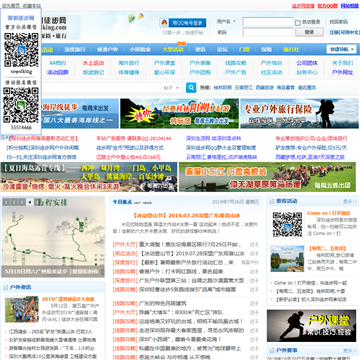Viewport: 360px width, 360px height.
Task: Click the 西藏旅游 hot search word
Action: 265,88
